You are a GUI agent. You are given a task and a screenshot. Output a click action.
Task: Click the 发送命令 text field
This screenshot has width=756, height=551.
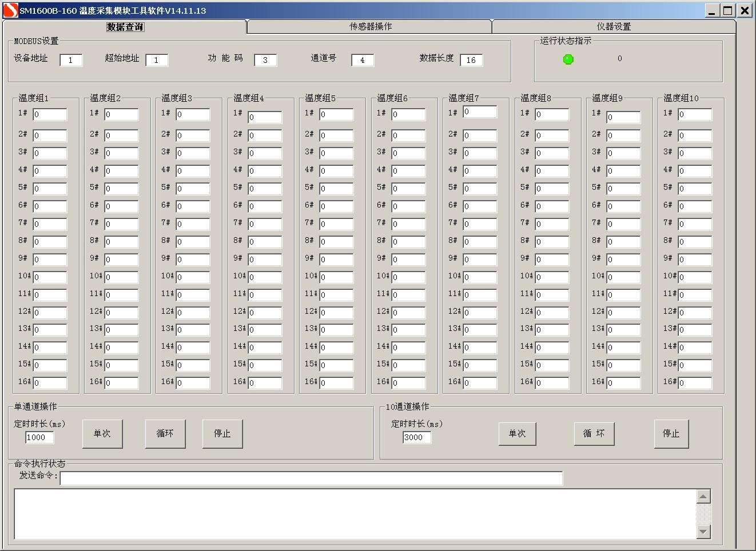(x=311, y=478)
